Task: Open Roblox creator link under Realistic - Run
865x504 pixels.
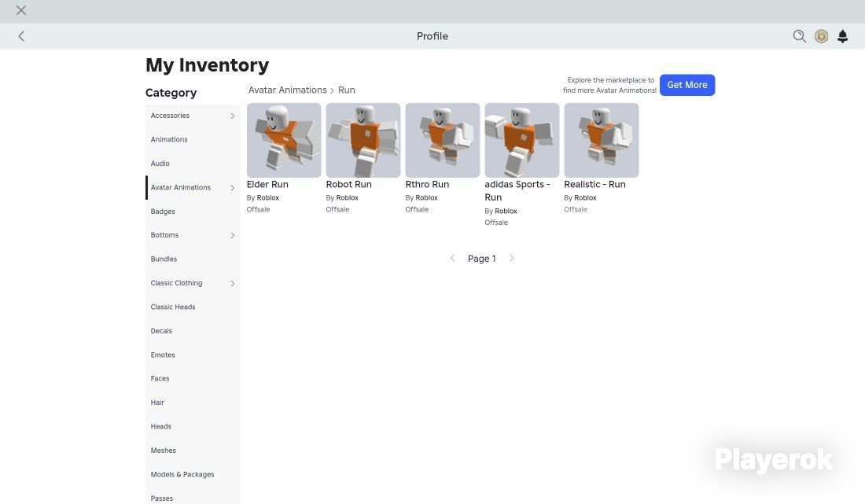Action: click(x=585, y=198)
